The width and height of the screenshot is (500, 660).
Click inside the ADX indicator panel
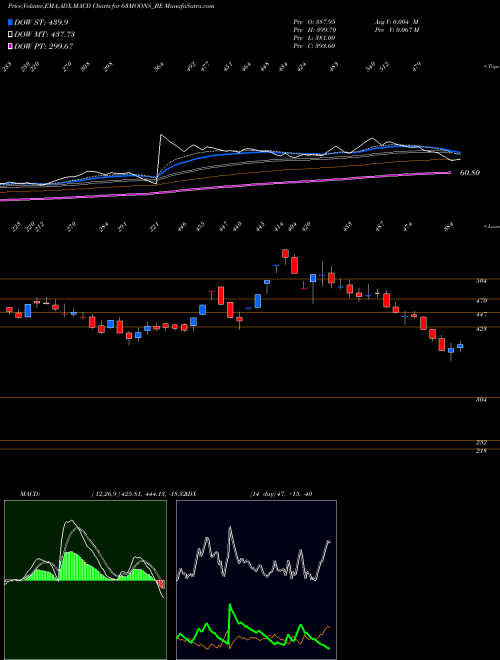point(256,580)
